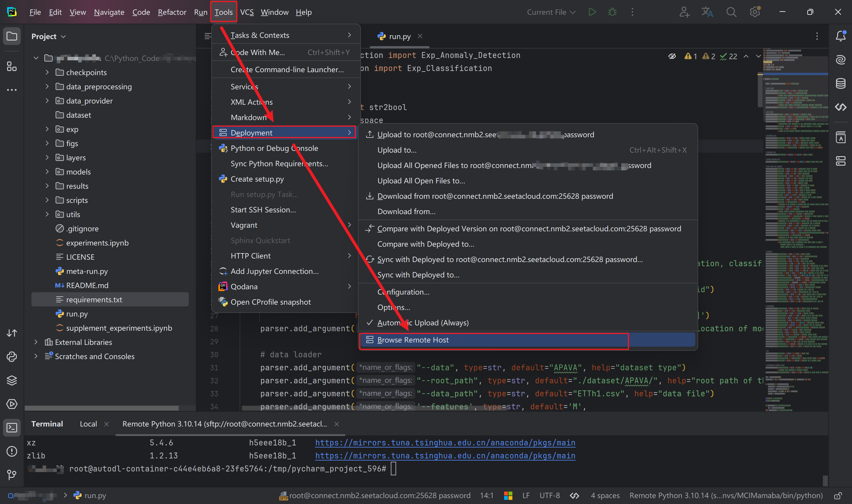Image resolution: width=852 pixels, height=504 pixels.
Task: Close the run.py editor tab
Action: pyautogui.click(x=420, y=36)
